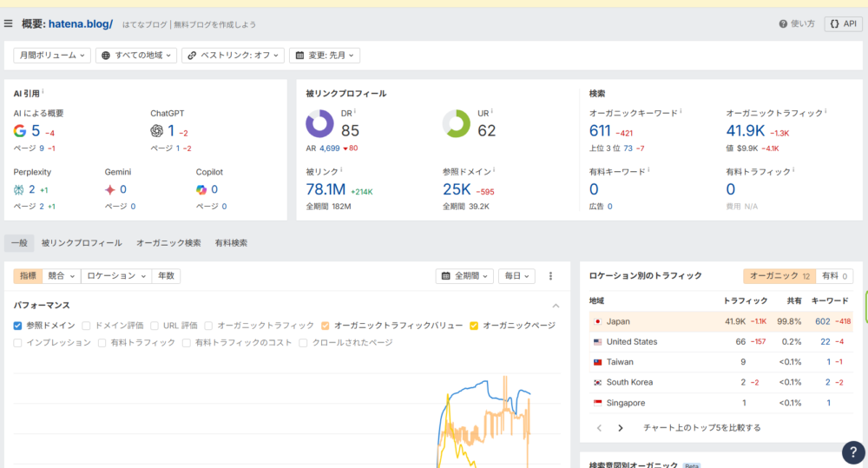Toggle the オーガニックページ checkbox
Screen dimensions: 868x468
pos(474,326)
